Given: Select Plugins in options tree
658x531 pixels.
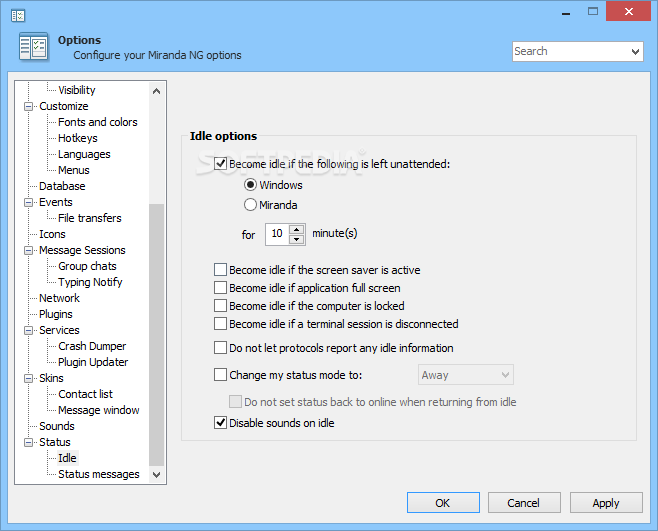Looking at the screenshot, I should 55,314.
